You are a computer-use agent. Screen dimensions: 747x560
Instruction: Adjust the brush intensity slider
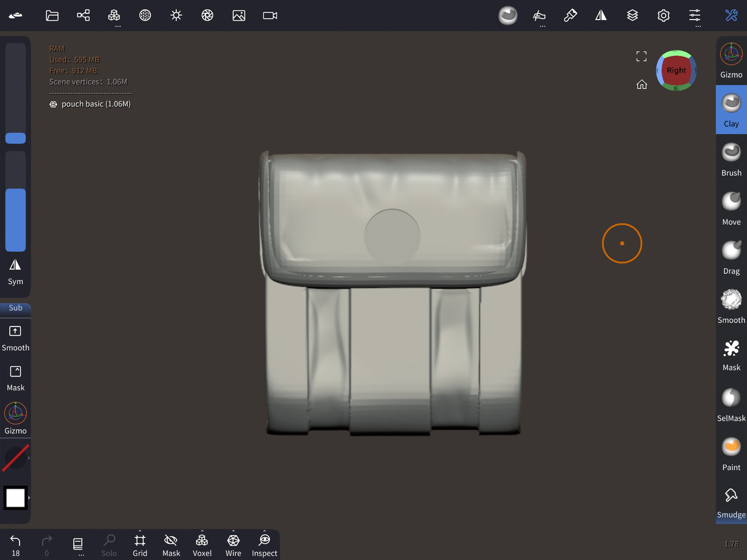click(x=16, y=201)
